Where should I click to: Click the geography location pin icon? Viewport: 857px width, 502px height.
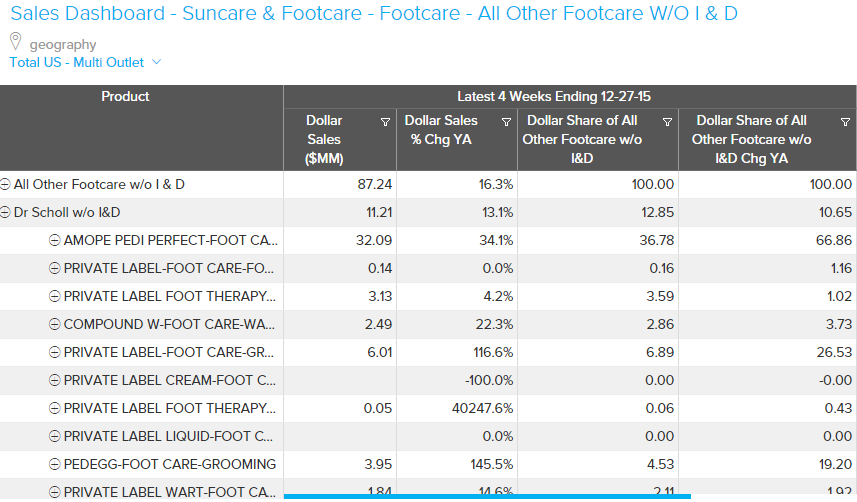coord(15,42)
